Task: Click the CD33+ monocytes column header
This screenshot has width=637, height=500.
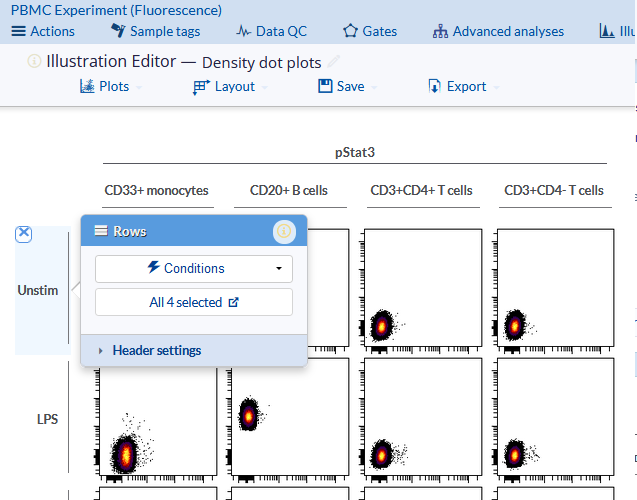Action: pos(156,190)
